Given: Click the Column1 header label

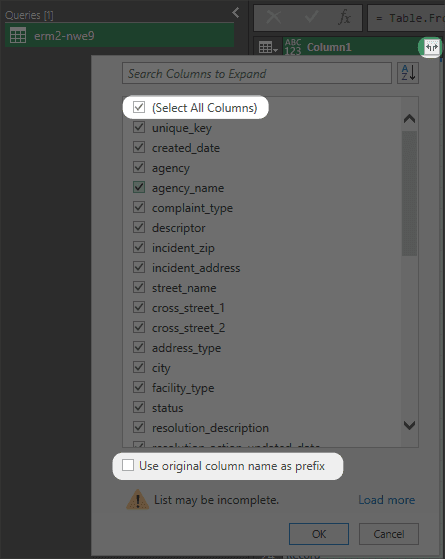Looking at the screenshot, I should coord(329,47).
